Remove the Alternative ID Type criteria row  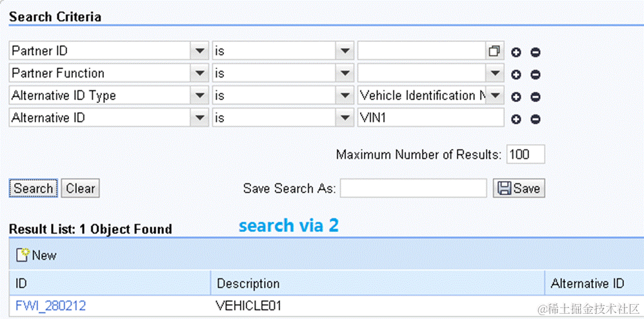(535, 97)
